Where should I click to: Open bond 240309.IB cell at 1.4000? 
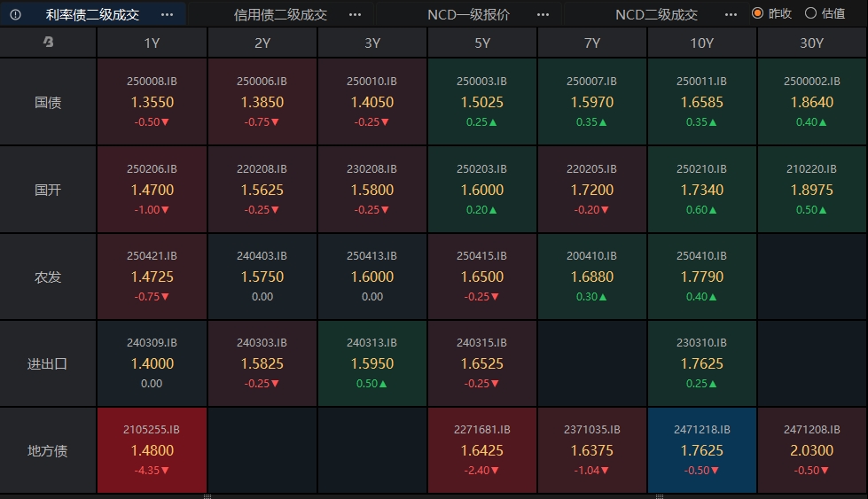coord(152,363)
